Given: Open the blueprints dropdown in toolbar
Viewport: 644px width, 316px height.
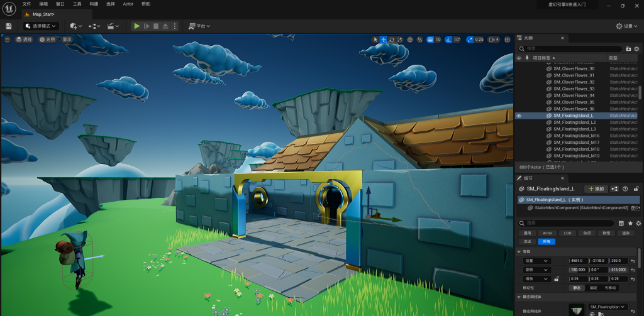Looking at the screenshot, I should (94, 26).
